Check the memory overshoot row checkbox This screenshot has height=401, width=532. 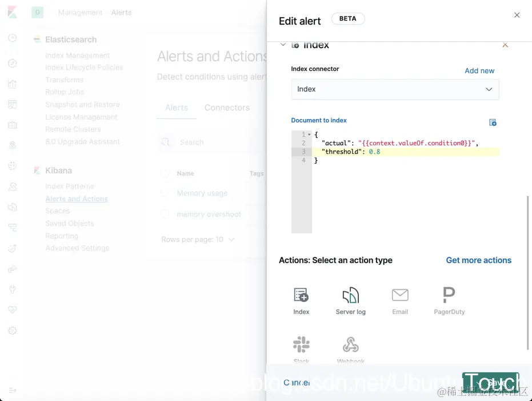[165, 215]
